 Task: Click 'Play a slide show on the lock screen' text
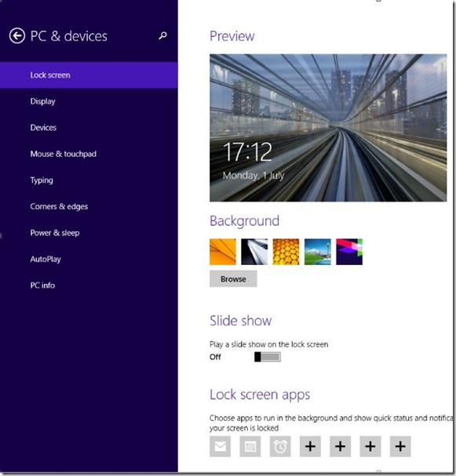tap(269, 344)
